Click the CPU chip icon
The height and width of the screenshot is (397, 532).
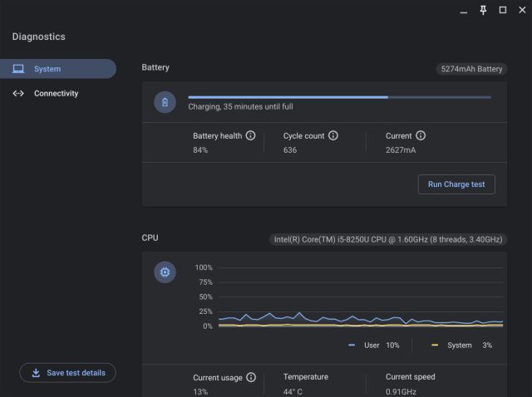(165, 272)
